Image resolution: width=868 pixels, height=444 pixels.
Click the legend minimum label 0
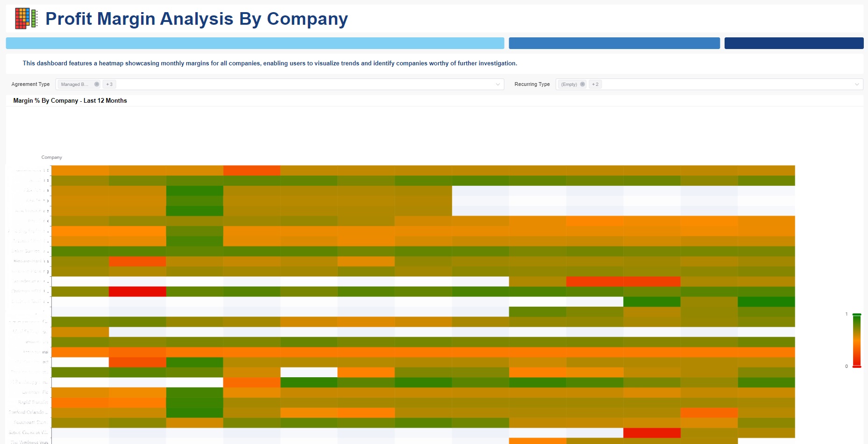[847, 366]
